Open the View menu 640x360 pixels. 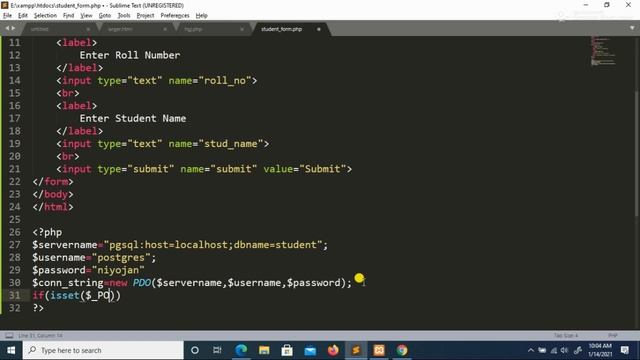86,16
